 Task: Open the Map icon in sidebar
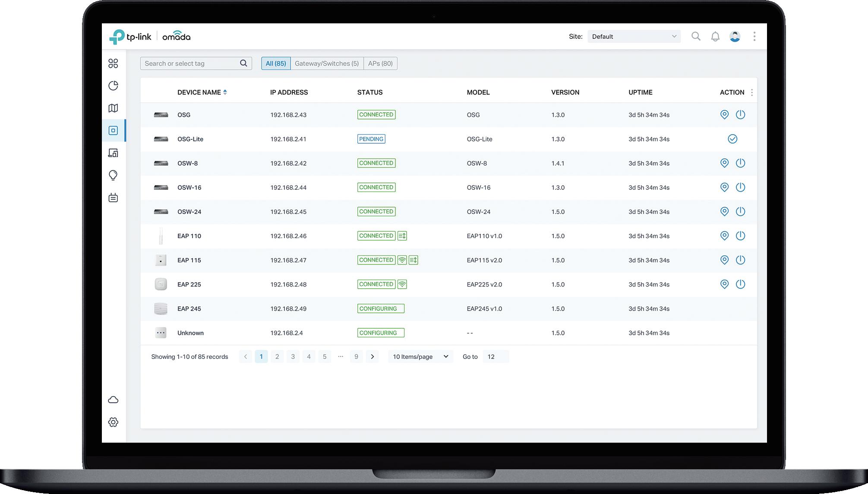tap(113, 108)
